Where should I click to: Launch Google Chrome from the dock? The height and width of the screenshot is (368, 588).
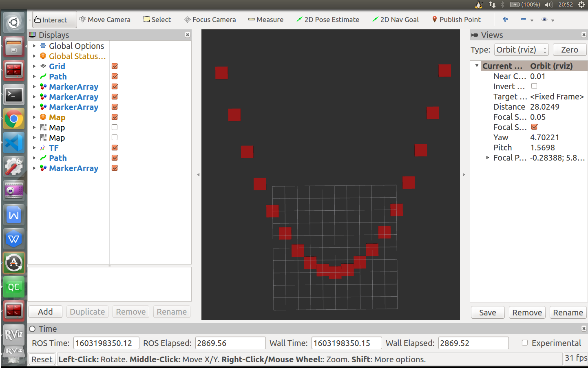(x=13, y=119)
